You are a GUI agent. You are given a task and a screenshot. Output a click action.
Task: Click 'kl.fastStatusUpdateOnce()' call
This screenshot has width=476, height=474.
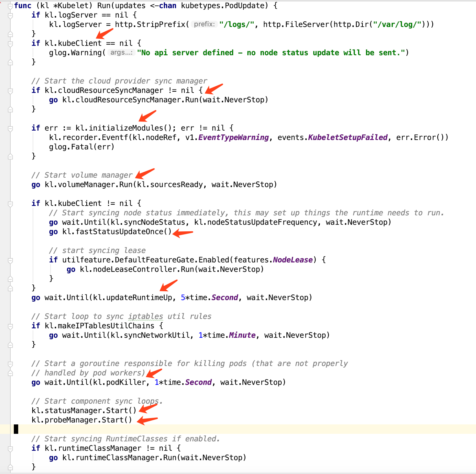point(117,232)
